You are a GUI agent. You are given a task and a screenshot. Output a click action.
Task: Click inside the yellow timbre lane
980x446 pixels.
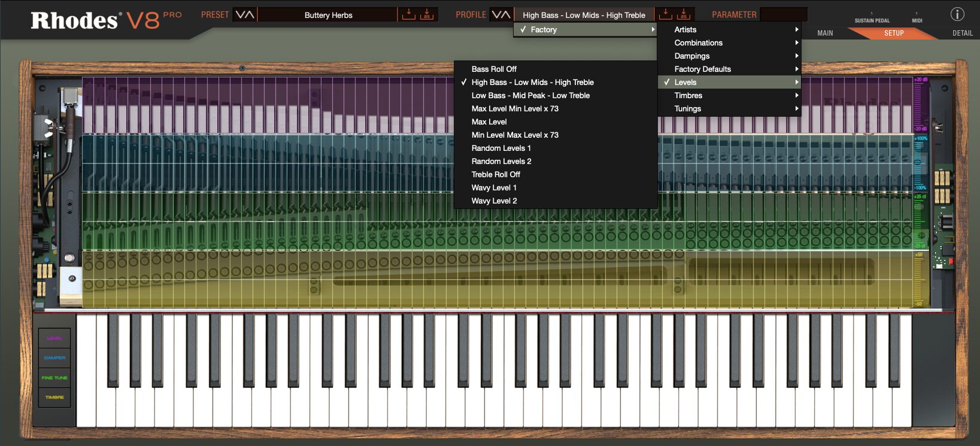[497, 279]
